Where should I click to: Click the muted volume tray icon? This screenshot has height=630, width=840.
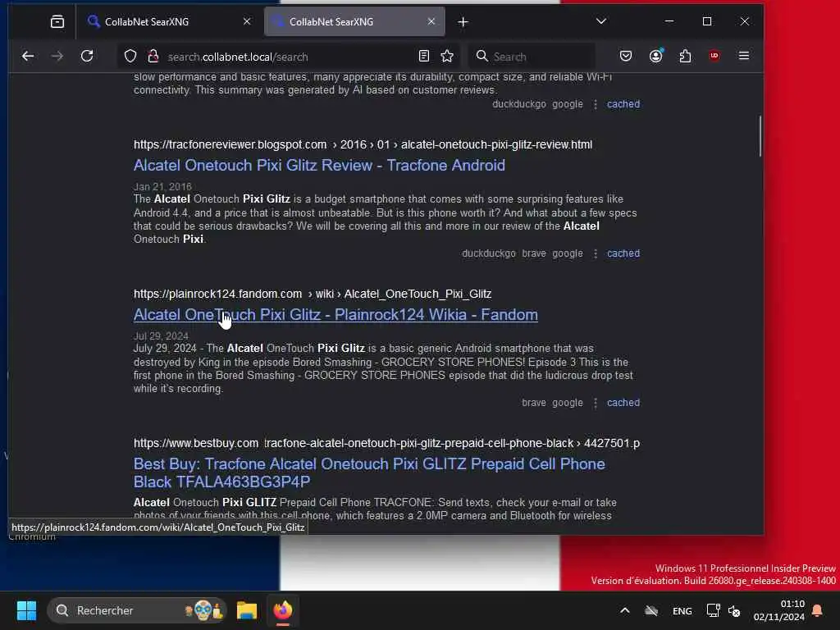[x=734, y=610]
